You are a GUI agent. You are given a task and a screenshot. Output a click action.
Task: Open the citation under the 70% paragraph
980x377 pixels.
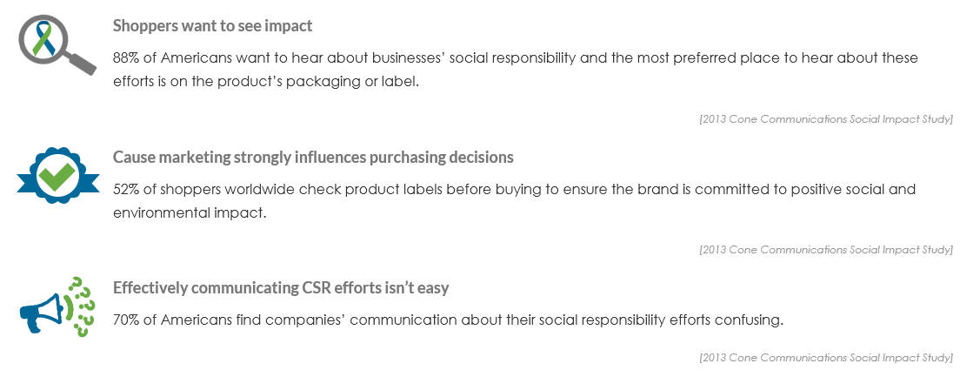[825, 358]
